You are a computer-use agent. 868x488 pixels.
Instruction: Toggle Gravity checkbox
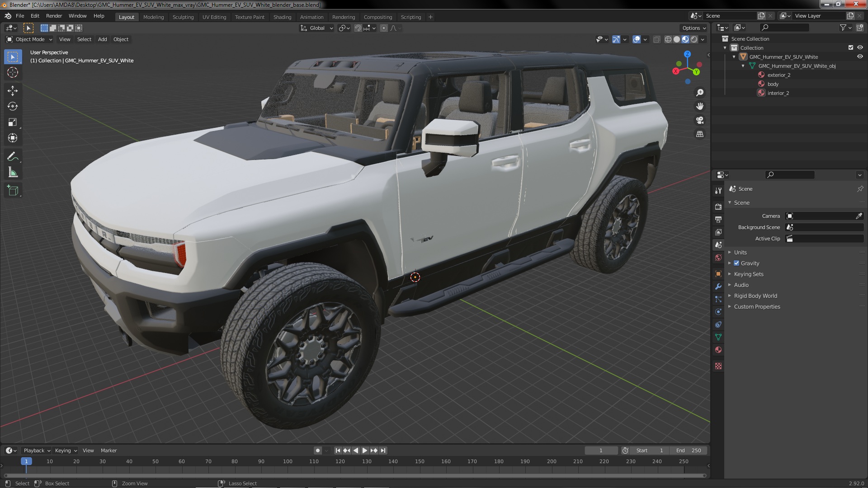pos(736,263)
